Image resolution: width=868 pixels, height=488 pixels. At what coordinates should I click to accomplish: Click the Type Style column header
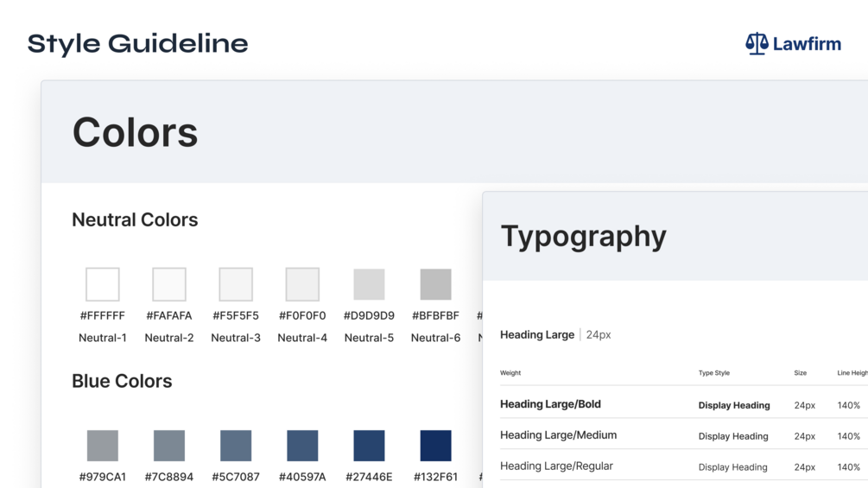pos(714,373)
